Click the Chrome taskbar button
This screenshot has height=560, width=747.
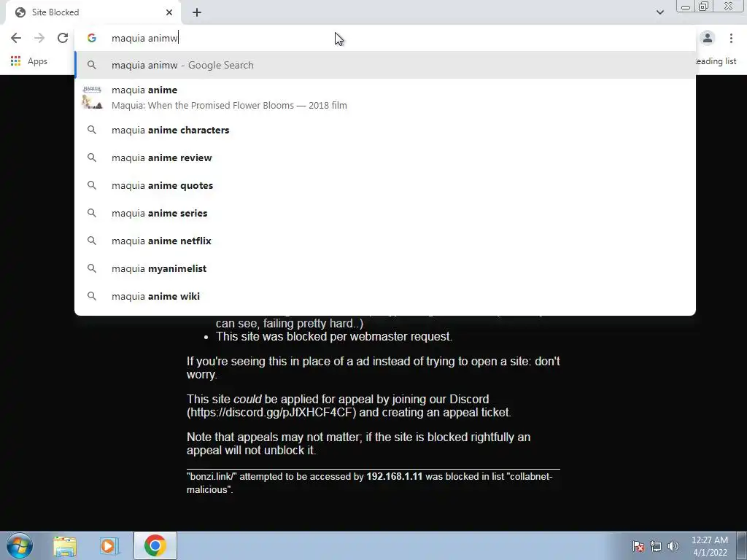155,545
